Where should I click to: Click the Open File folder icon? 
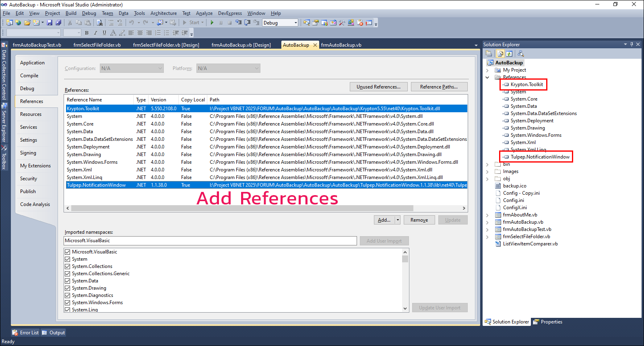click(x=27, y=23)
